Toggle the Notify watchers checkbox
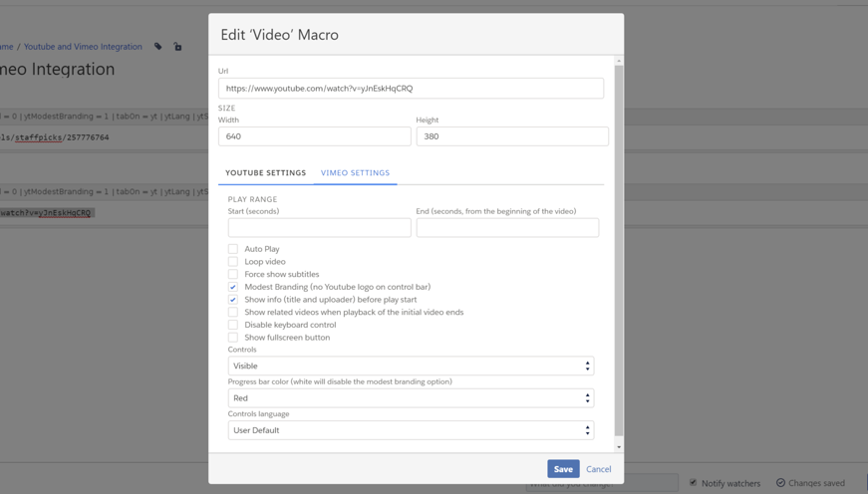 [x=694, y=483]
